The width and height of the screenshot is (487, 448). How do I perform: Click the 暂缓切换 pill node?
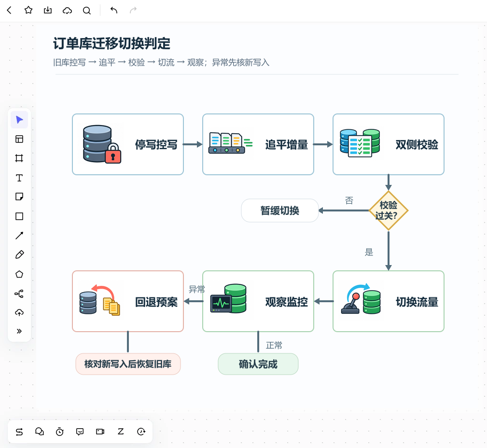(x=280, y=210)
